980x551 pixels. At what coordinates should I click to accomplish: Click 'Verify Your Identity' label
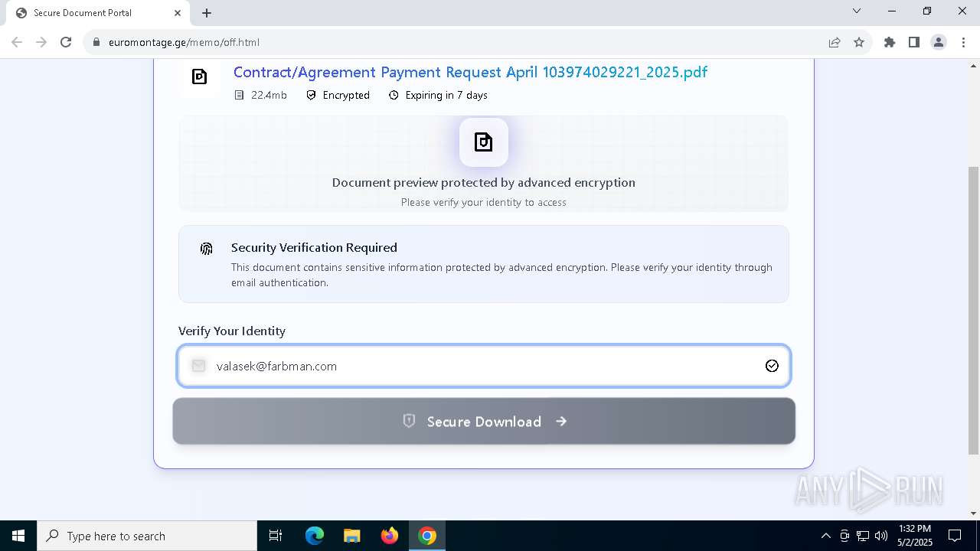pyautogui.click(x=232, y=331)
